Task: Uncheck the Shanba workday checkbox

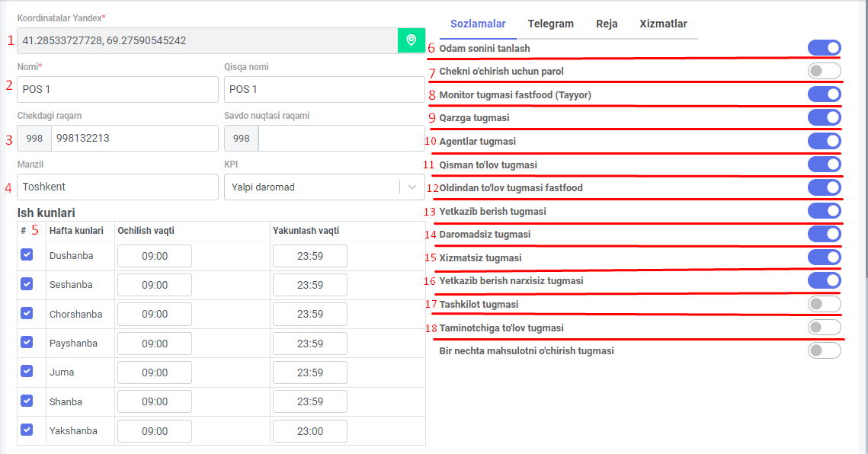Action: (27, 401)
